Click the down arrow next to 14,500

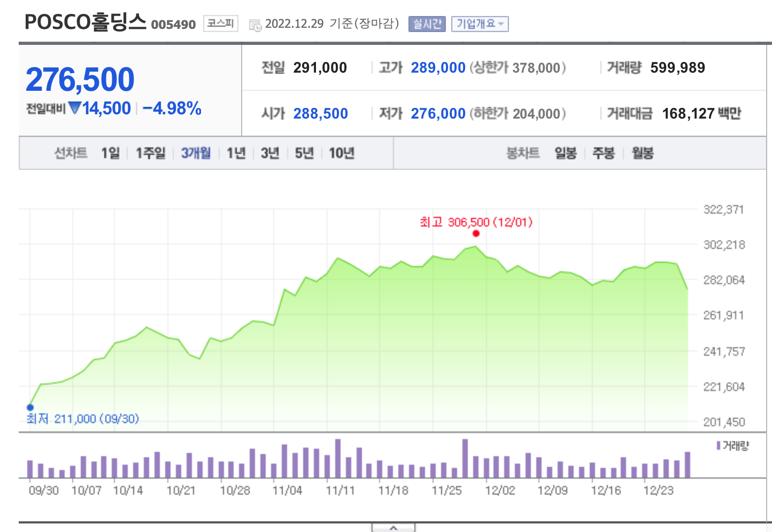[x=75, y=108]
